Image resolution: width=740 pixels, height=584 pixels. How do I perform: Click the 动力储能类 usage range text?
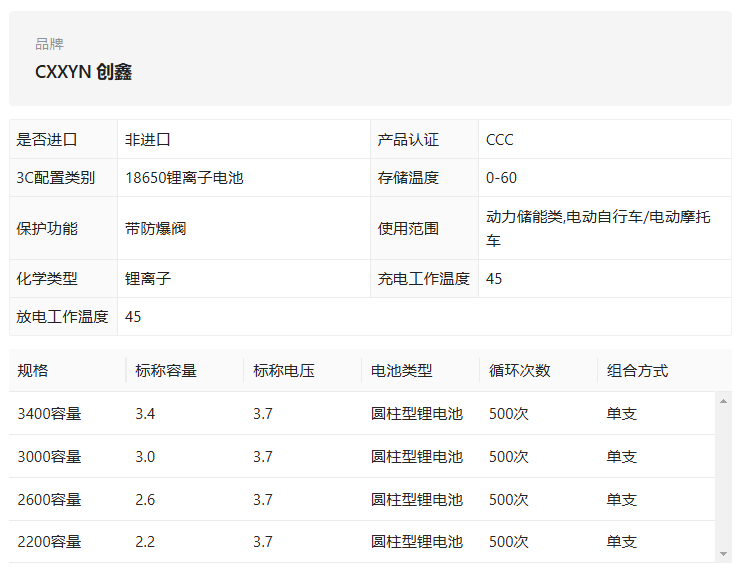524,217
